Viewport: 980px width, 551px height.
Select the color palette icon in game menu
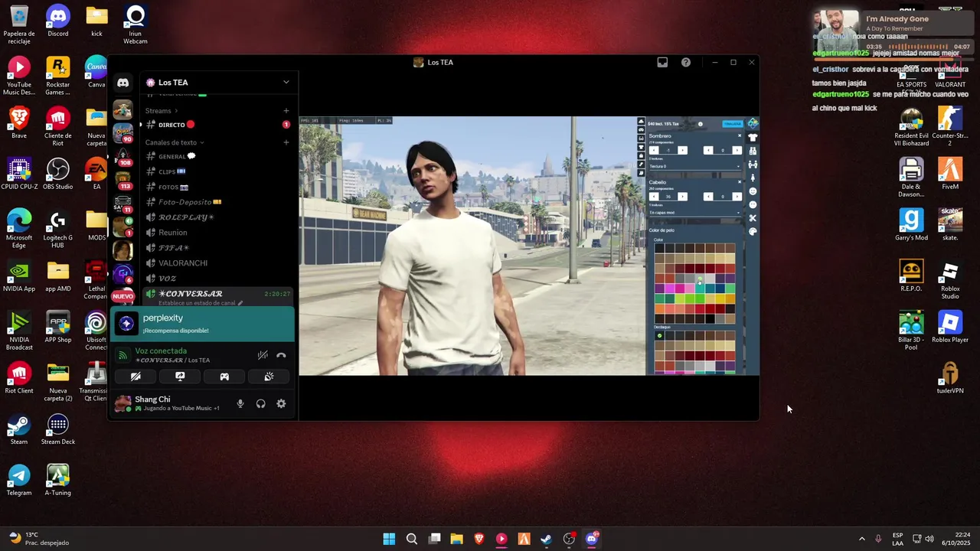753,231
